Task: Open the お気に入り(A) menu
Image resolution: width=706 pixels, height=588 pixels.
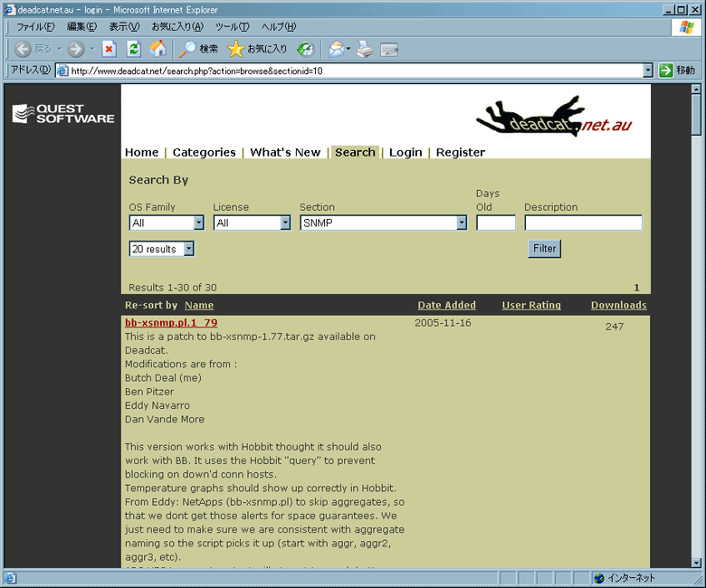Action: 177,27
